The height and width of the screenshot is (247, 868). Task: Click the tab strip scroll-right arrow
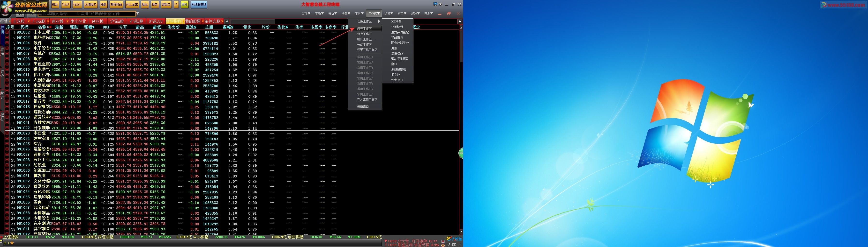pyautogui.click(x=460, y=21)
